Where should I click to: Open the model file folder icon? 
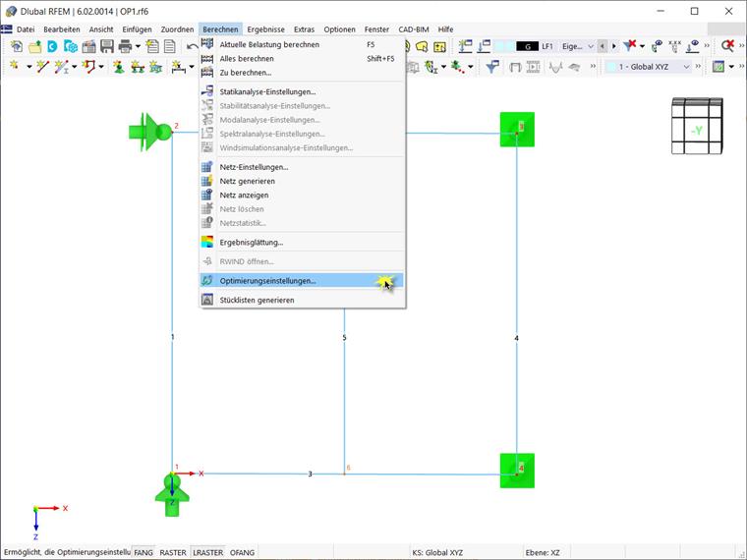click(x=34, y=46)
